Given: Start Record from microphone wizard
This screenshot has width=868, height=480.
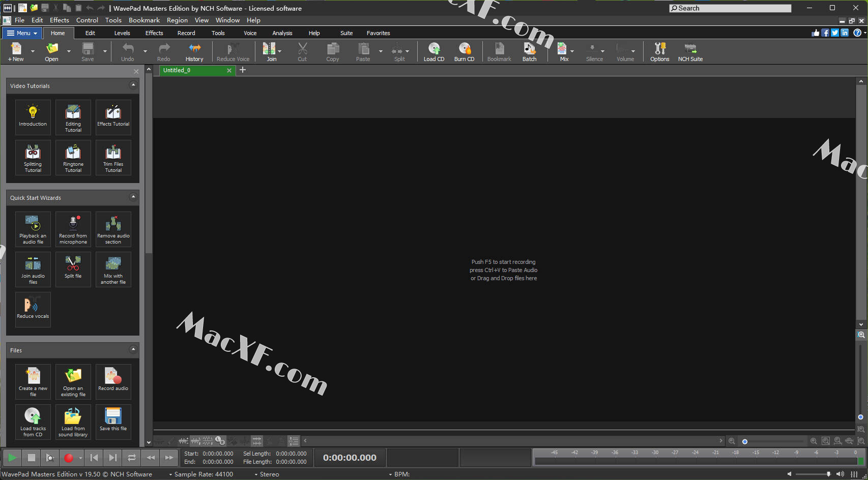Looking at the screenshot, I should point(73,229).
